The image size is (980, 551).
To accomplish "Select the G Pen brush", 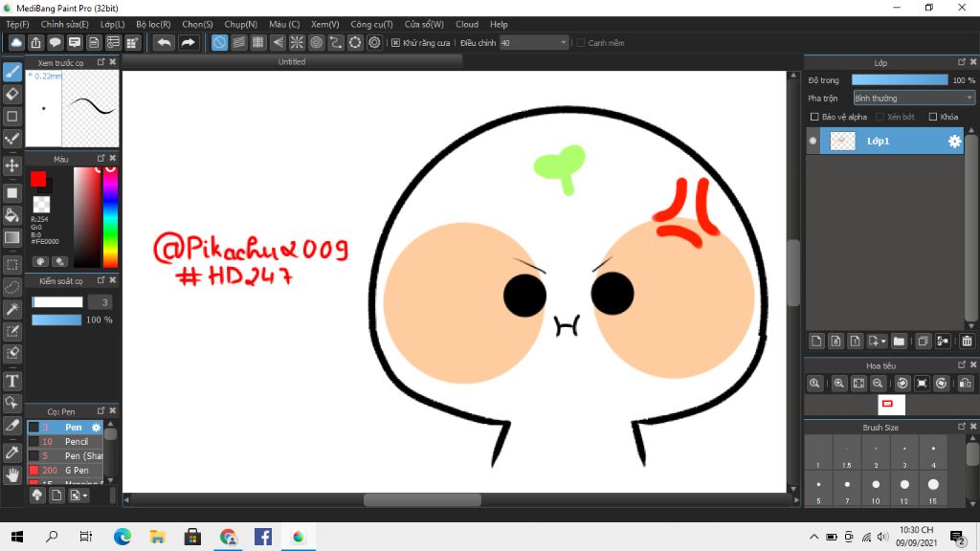I will (x=65, y=471).
